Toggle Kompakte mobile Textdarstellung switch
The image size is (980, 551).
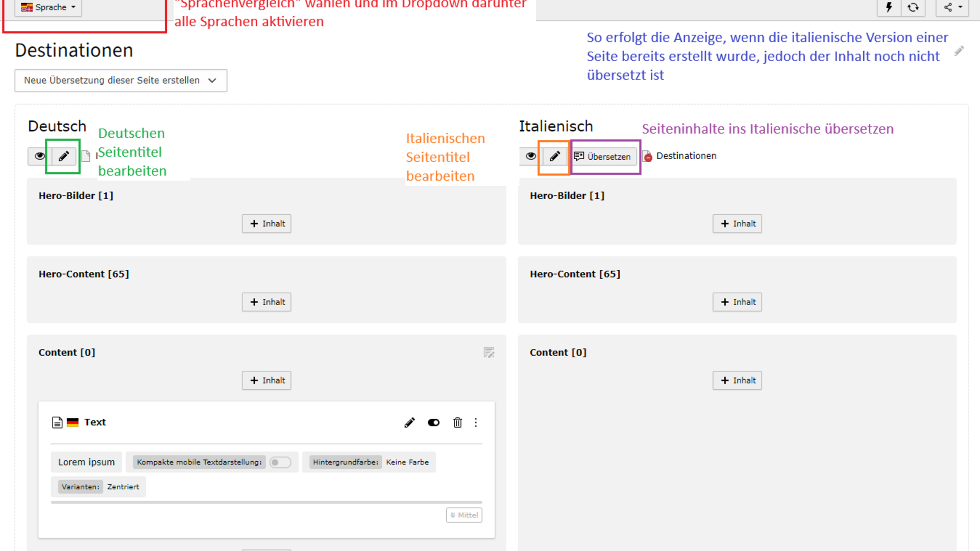[x=280, y=462]
